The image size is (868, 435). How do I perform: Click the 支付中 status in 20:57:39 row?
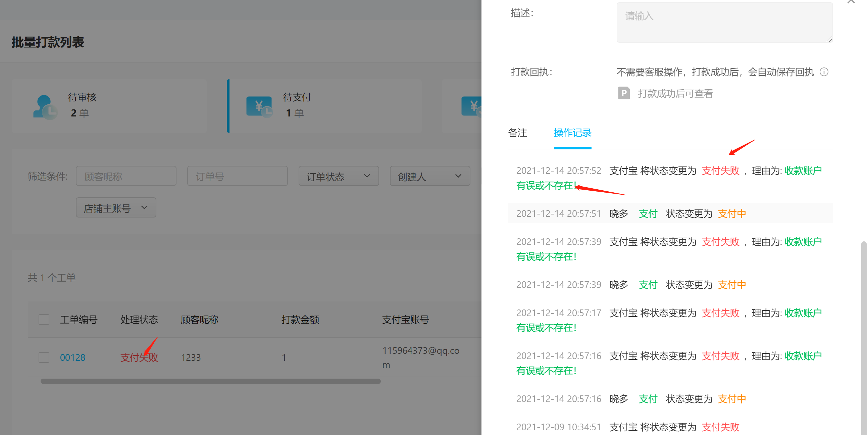[x=732, y=285]
